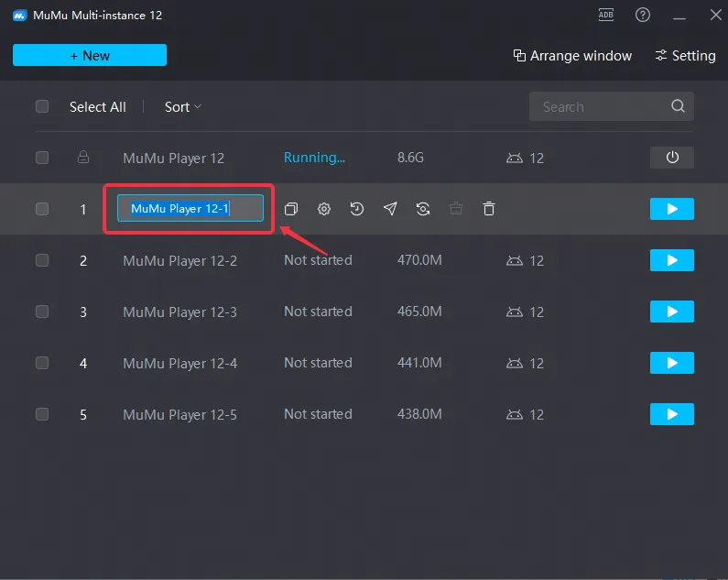Create a new instance with + New
This screenshot has height=580, width=728.
pos(90,55)
